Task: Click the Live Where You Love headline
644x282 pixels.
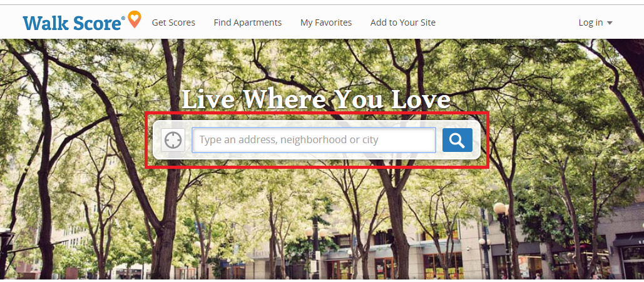Action: tap(316, 99)
